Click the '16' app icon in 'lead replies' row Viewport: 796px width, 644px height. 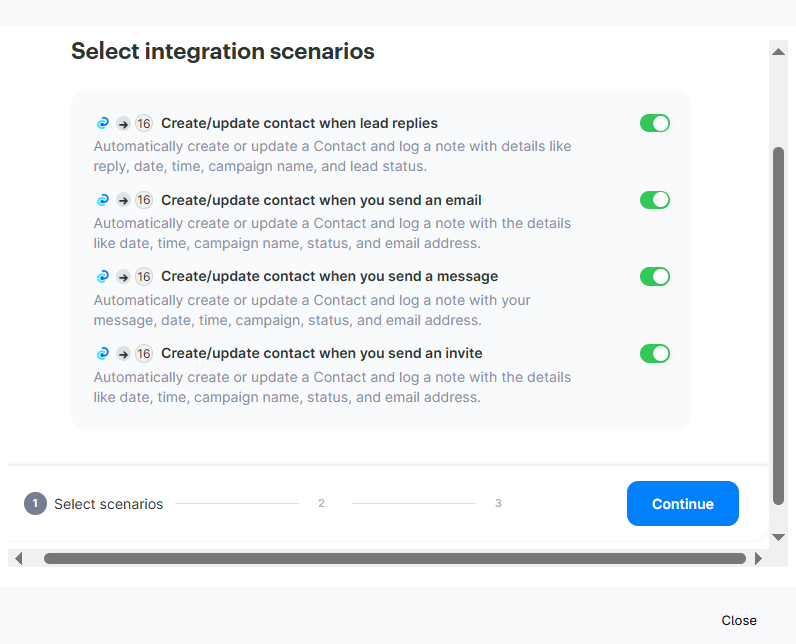click(x=144, y=124)
